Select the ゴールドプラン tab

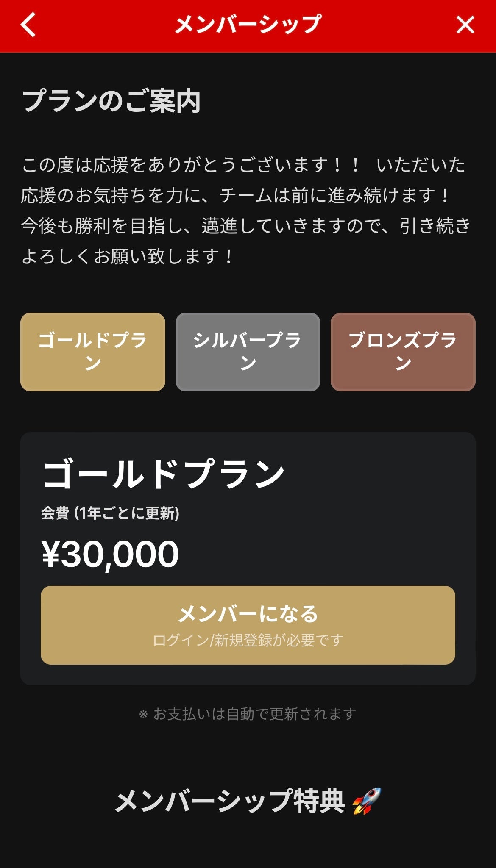pos(93,352)
